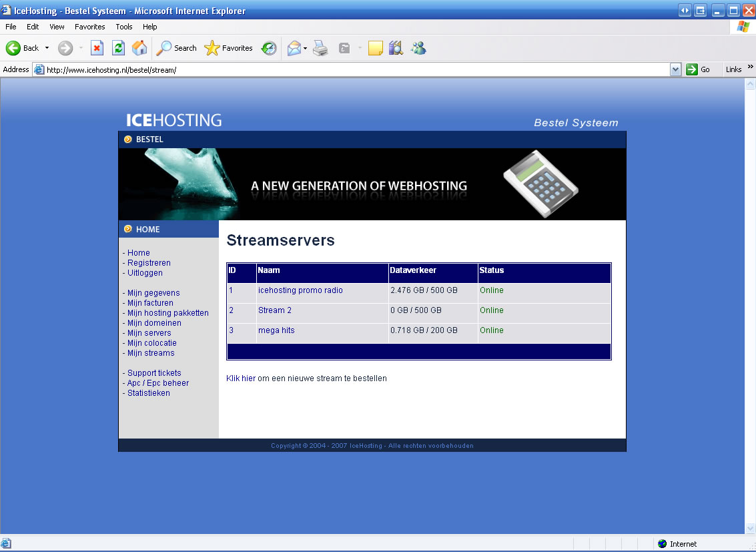Go to the browser Home page icon
This screenshot has height=552, width=756.
tap(139, 48)
